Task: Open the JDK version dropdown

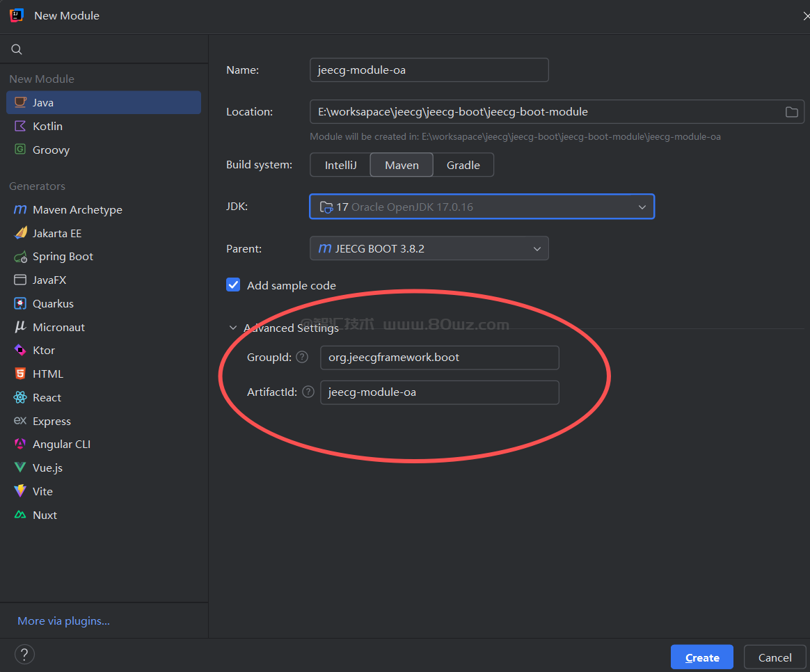Action: pos(482,207)
